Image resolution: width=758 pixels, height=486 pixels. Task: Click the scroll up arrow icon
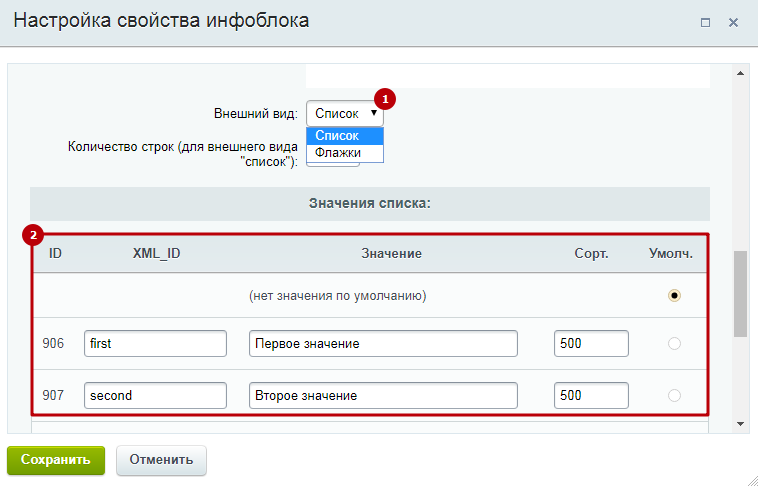click(x=740, y=74)
